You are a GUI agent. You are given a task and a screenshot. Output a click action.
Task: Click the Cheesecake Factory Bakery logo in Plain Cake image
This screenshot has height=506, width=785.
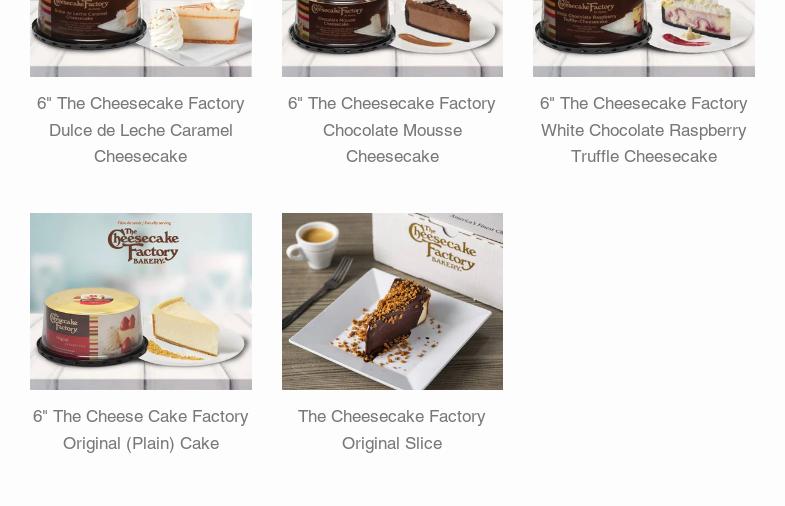click(144, 245)
